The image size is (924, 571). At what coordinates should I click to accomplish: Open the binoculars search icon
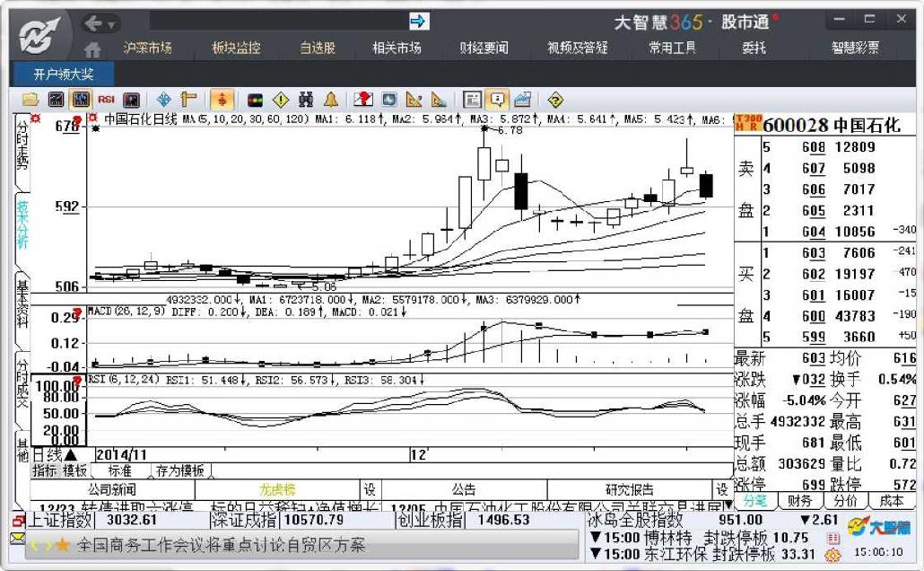click(305, 100)
